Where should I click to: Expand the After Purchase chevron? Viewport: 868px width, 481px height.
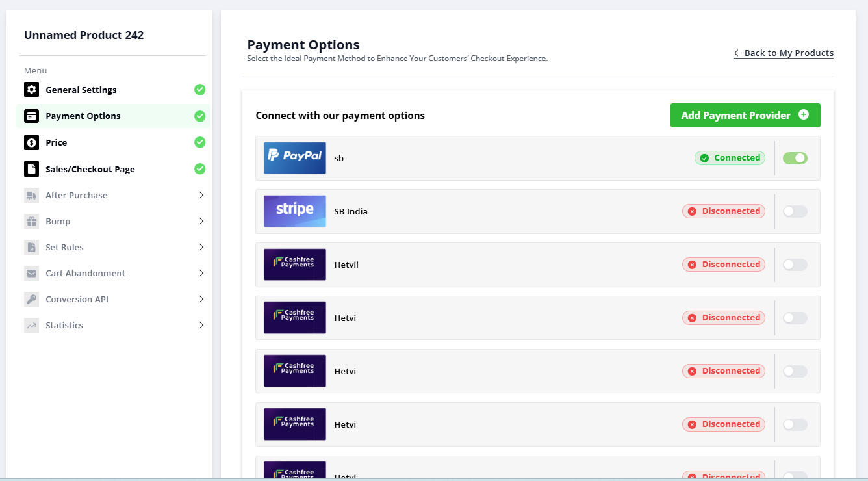pos(201,195)
